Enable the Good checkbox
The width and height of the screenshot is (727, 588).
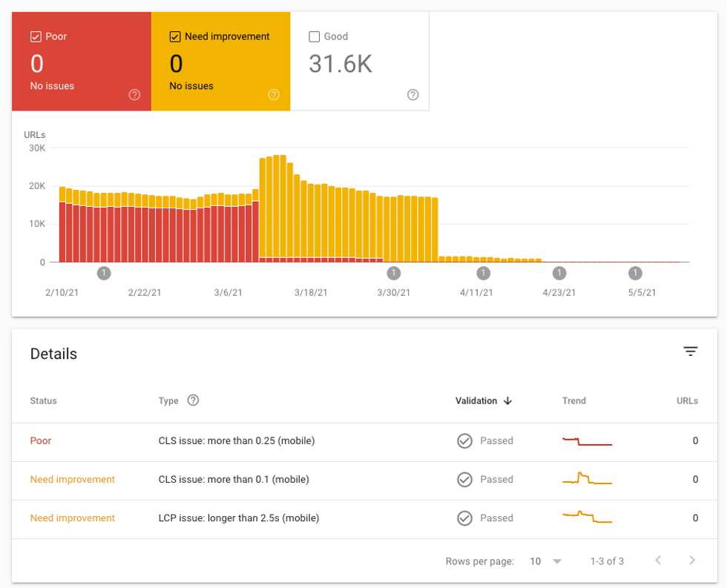315,36
